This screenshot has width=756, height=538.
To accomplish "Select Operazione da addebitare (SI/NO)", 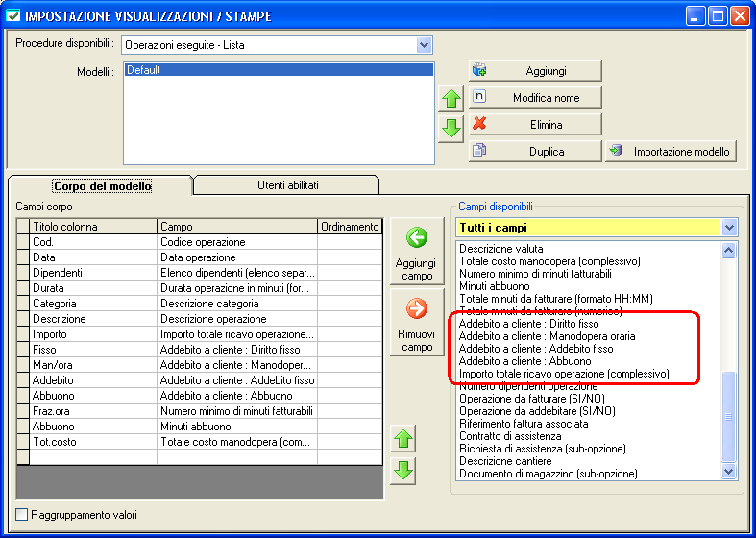I will (537, 411).
